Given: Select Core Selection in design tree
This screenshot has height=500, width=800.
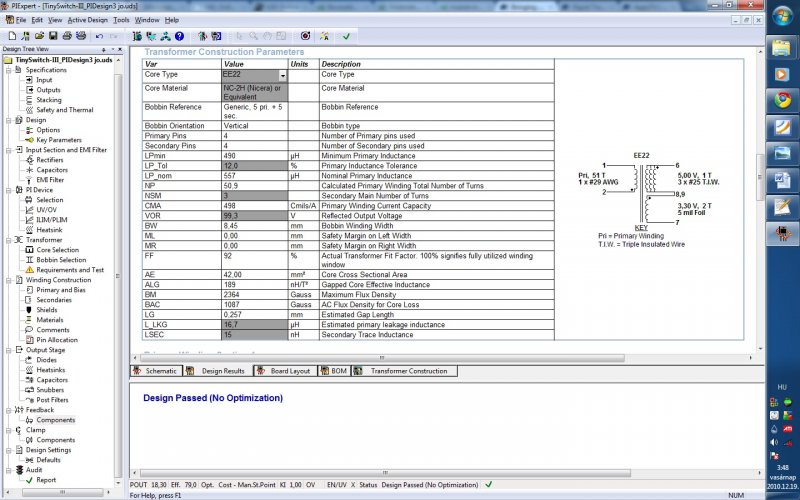Looking at the screenshot, I should tap(58, 250).
